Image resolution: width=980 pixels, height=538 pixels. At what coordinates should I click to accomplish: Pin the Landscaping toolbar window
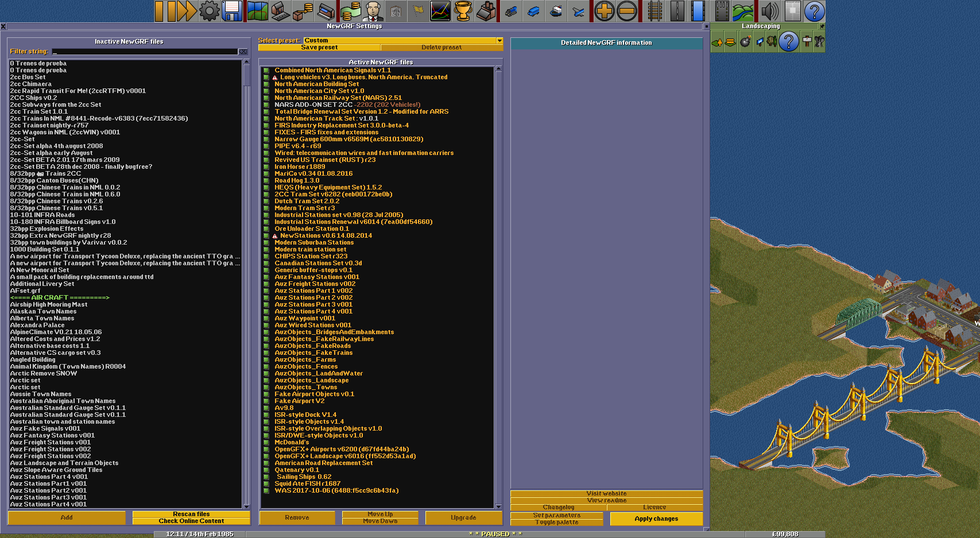point(822,26)
